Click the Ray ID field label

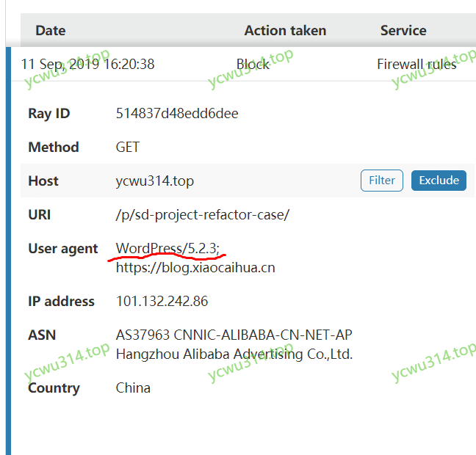[49, 114]
